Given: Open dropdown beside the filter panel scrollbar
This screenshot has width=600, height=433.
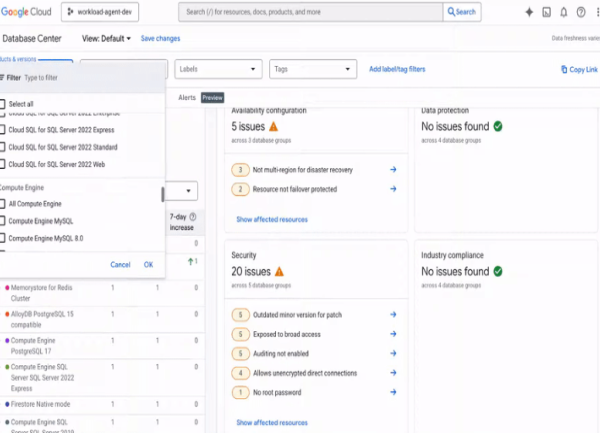Looking at the screenshot, I should (x=182, y=191).
